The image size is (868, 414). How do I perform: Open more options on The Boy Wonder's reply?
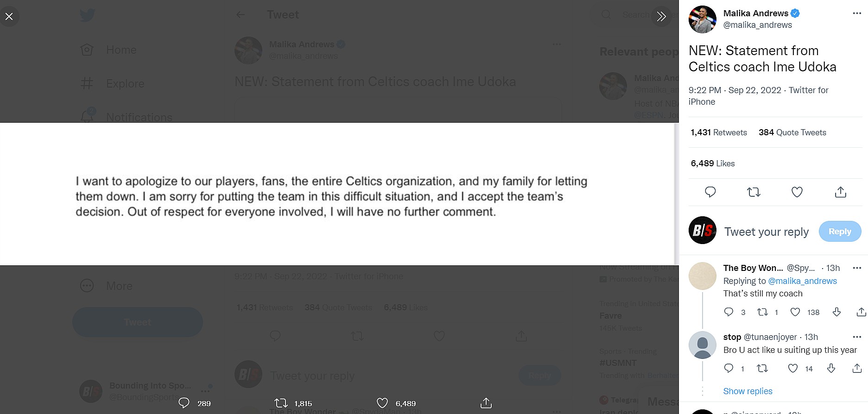(857, 268)
